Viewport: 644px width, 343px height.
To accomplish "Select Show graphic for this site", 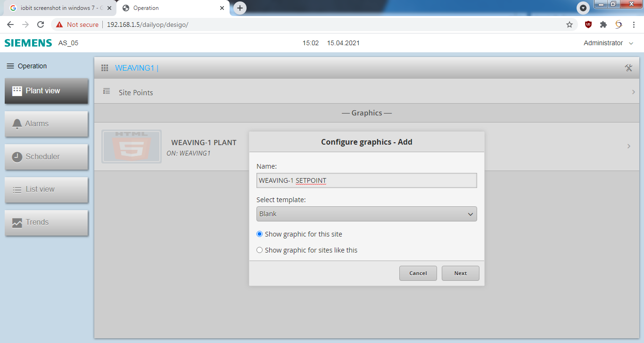I will coord(259,234).
